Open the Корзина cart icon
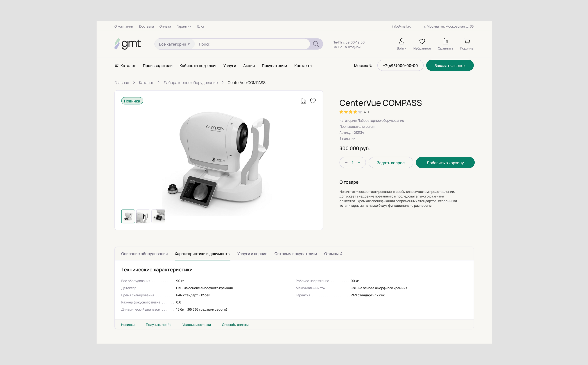 tap(467, 42)
